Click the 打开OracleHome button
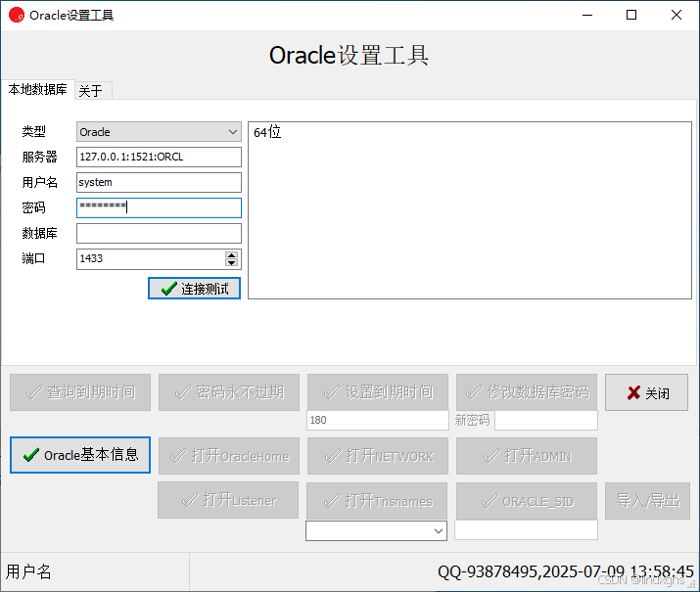The image size is (700, 592). coord(229,456)
